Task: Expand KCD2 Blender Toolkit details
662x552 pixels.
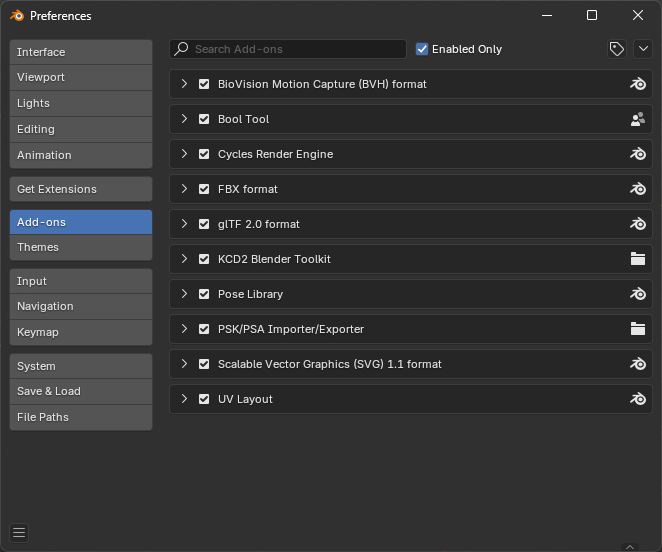Action: click(x=184, y=259)
